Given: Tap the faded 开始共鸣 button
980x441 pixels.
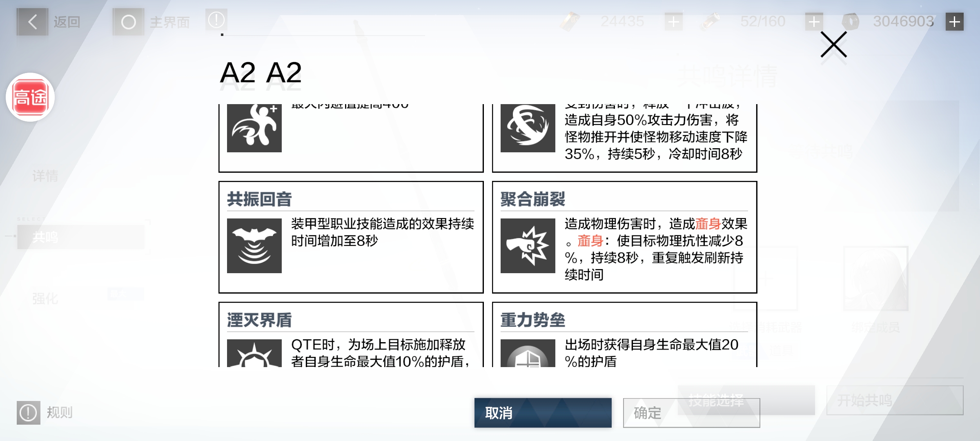Looking at the screenshot, I should click(895, 400).
